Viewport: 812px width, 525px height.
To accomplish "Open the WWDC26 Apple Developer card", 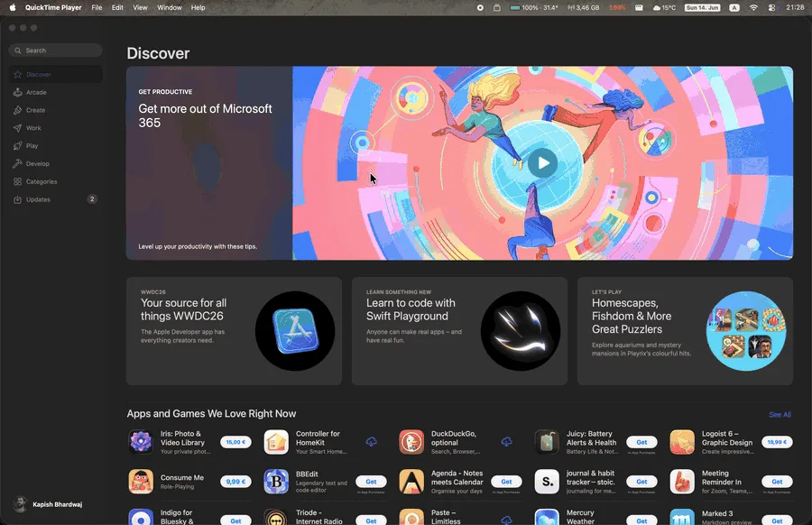I will tap(234, 331).
